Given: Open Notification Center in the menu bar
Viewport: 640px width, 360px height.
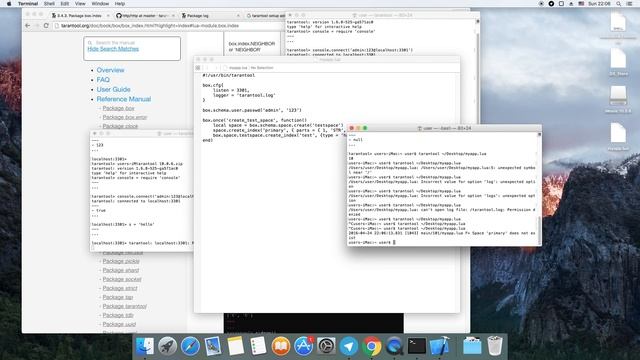Looking at the screenshot, I should [x=629, y=4].
